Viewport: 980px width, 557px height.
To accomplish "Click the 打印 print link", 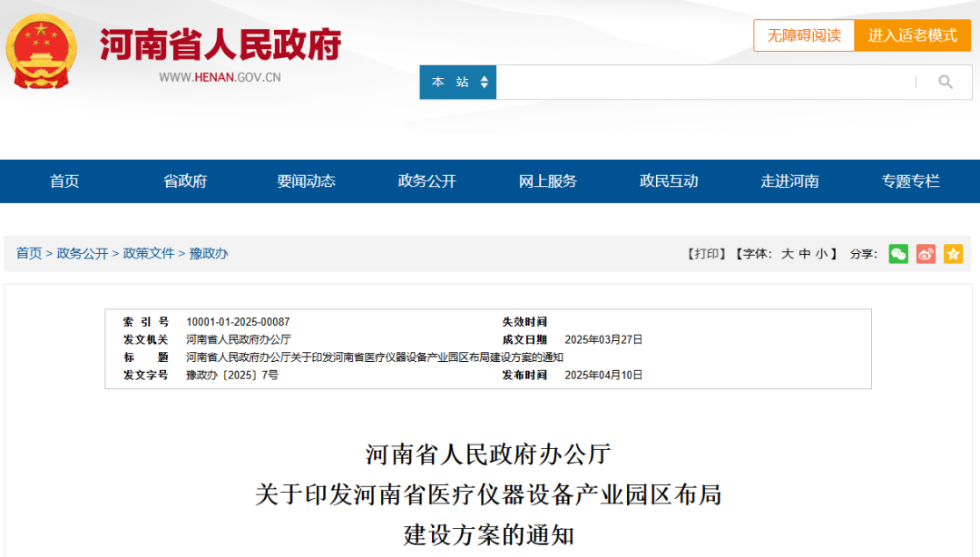I will pos(707,253).
